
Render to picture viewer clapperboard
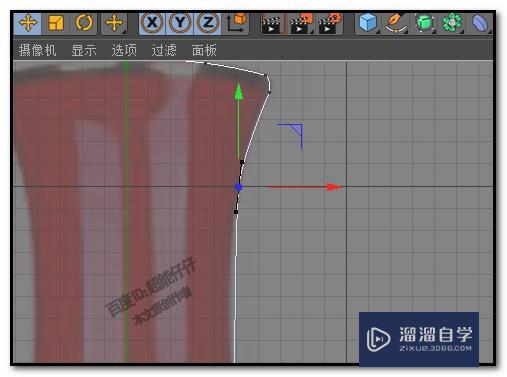pos(301,24)
